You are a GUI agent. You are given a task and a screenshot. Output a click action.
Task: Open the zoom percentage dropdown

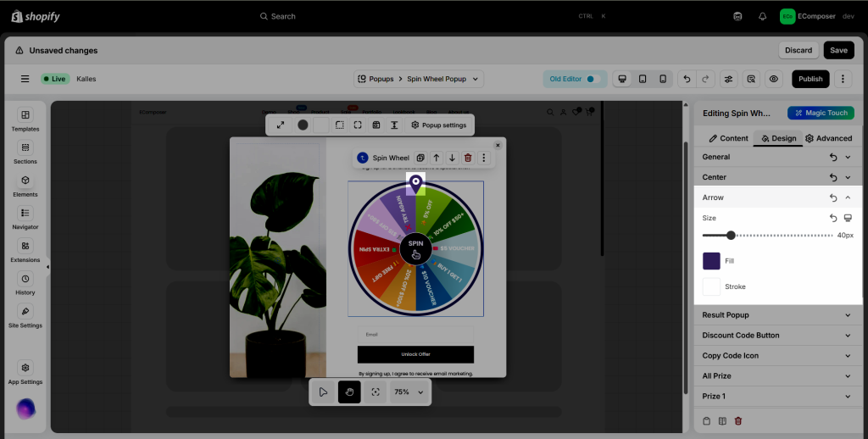410,392
